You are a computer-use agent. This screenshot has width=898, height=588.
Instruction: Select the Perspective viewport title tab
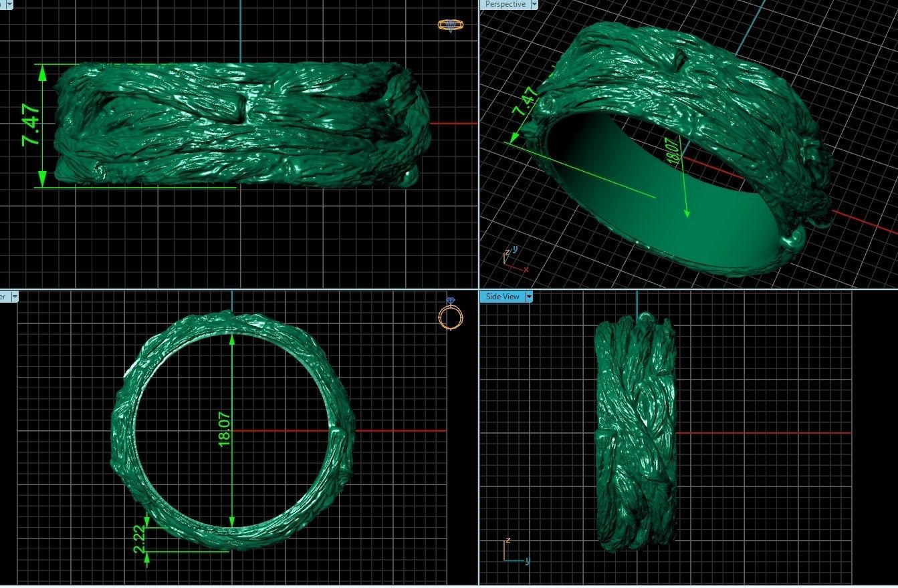(505, 4)
